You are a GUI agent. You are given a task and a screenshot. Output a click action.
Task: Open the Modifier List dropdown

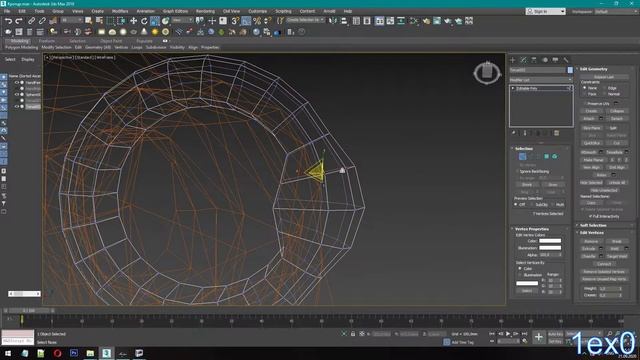pos(541,80)
